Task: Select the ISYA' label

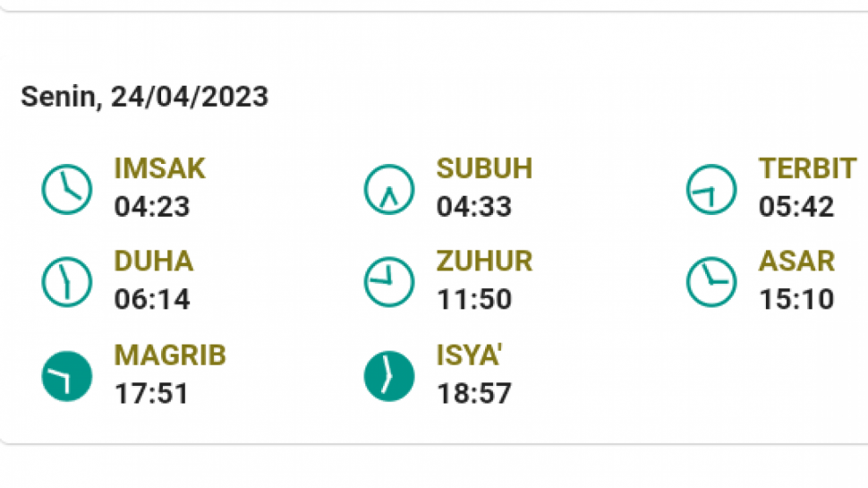Action: click(470, 355)
